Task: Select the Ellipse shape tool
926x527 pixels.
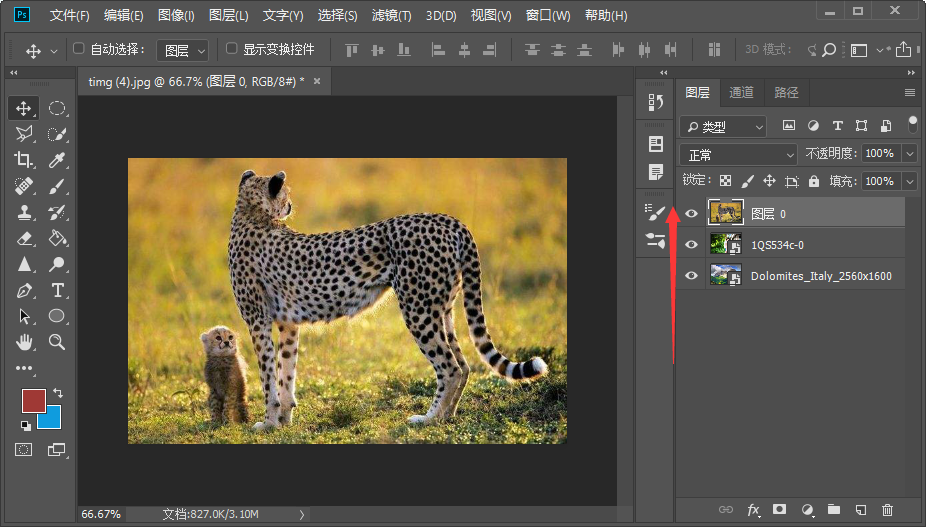Action: pos(57,316)
